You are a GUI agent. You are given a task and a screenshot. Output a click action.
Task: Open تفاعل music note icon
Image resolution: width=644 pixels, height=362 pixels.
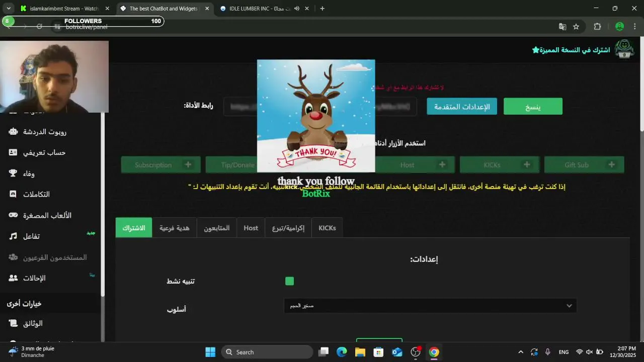[x=13, y=236]
